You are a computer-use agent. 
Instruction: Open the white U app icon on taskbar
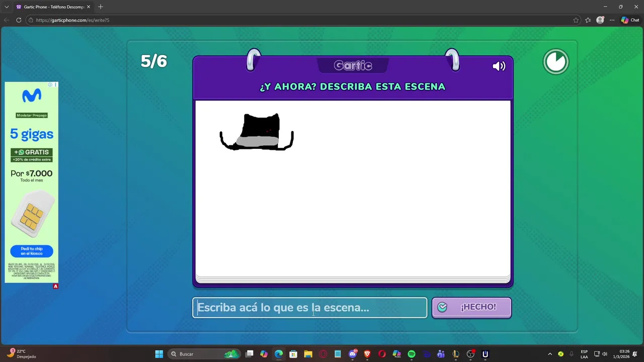485,354
